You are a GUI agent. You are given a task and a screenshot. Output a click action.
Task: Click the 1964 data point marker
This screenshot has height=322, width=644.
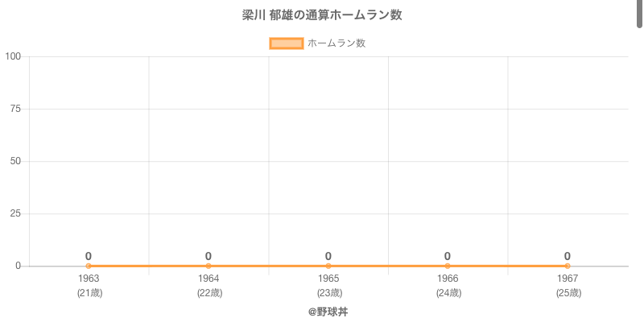point(208,266)
